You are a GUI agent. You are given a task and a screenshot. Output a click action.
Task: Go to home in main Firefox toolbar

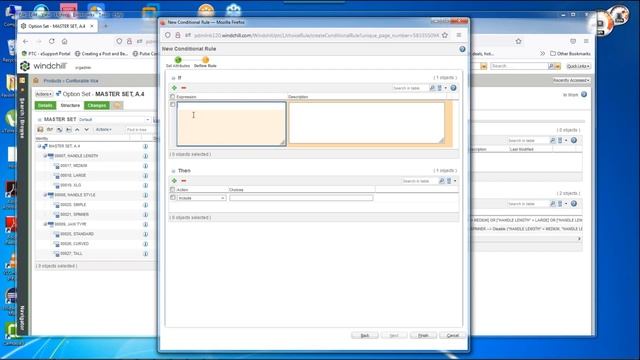tap(64, 41)
